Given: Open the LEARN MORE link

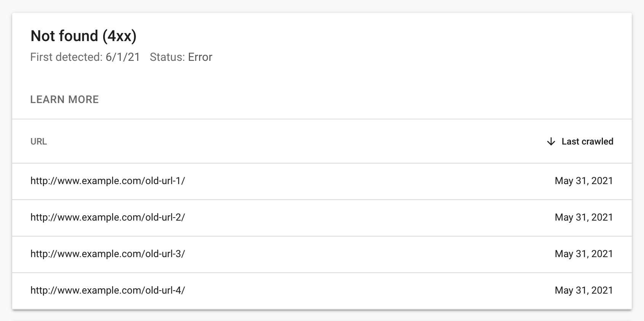Looking at the screenshot, I should coord(64,100).
